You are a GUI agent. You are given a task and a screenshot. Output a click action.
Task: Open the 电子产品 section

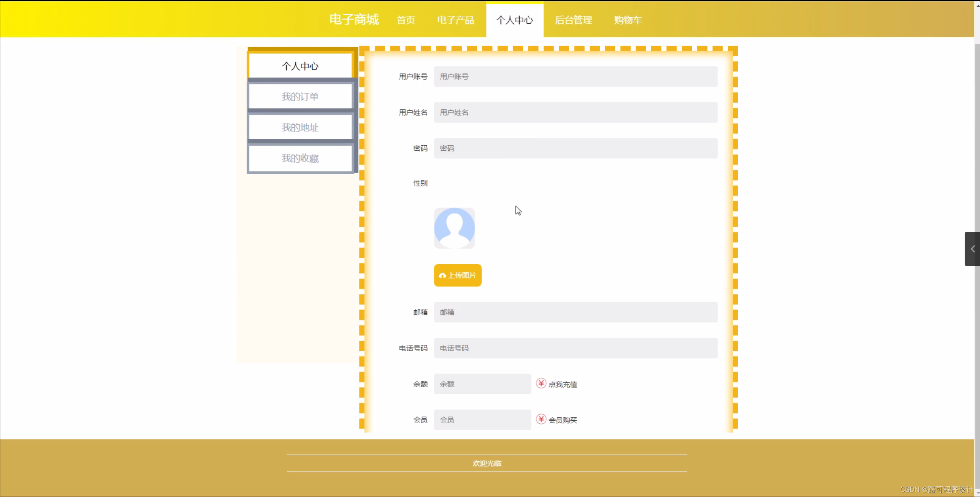point(455,20)
